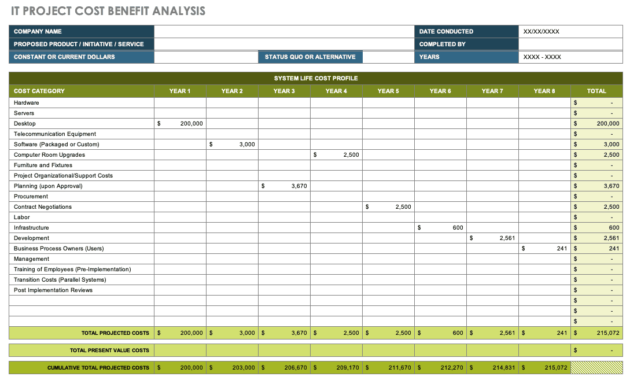Image resolution: width=630 pixels, height=380 pixels.
Task: Click the Status Quo or Alternative entry field
Action: click(x=389, y=57)
